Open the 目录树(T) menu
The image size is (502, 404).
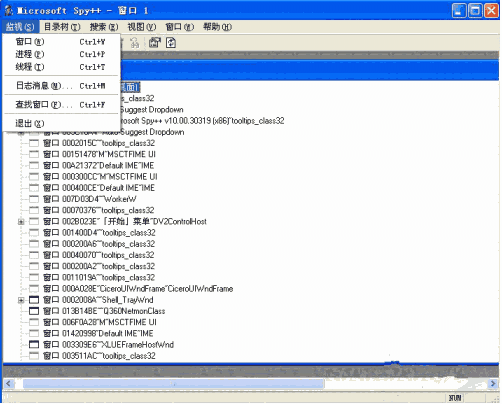[x=62, y=27]
